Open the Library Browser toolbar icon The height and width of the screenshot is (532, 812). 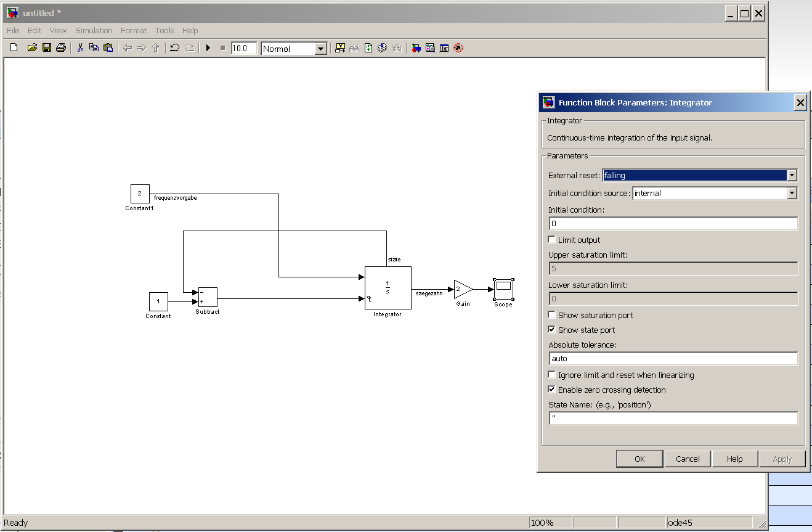tap(416, 48)
